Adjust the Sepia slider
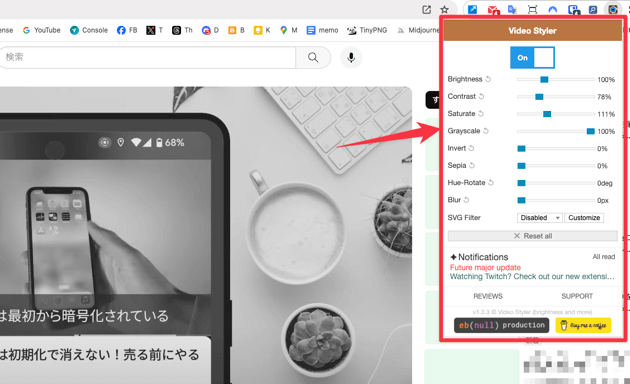This screenshot has height=384, width=630. pyautogui.click(x=556, y=166)
